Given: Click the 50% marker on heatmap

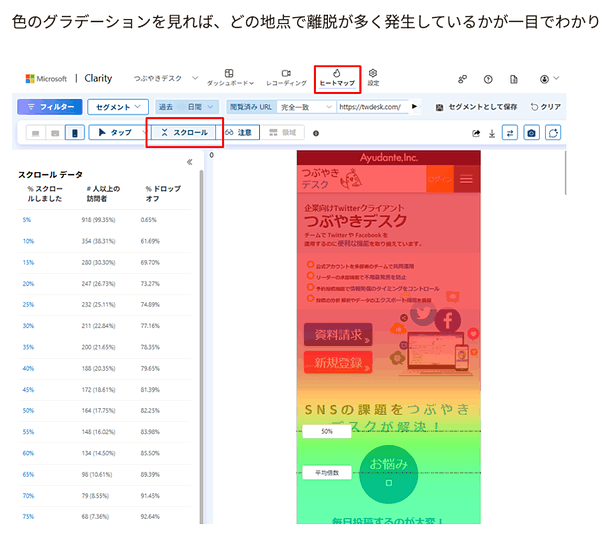Looking at the screenshot, I should [x=327, y=432].
